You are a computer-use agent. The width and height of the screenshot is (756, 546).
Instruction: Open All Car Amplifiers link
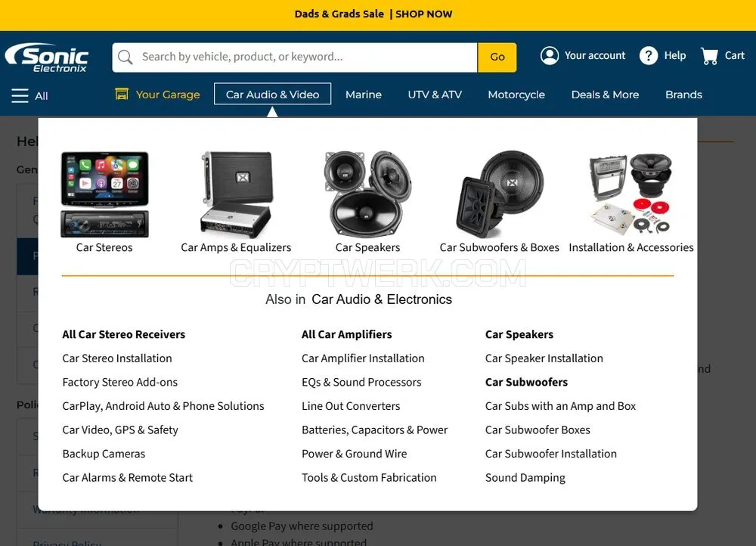[x=347, y=334]
